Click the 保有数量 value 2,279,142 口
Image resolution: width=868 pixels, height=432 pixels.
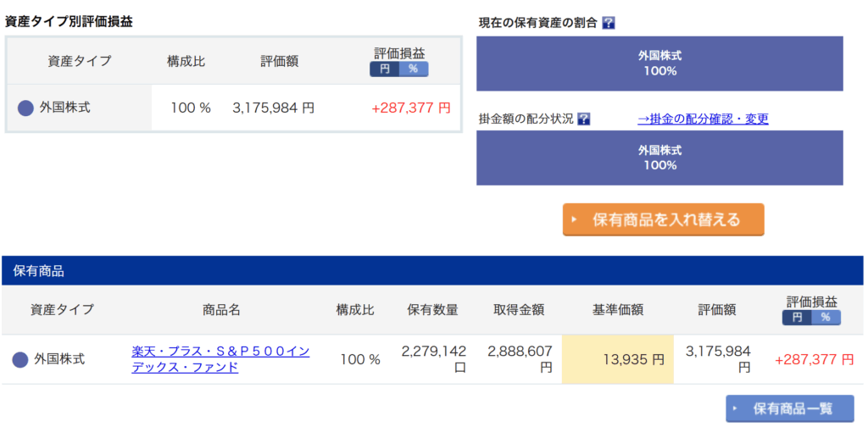coord(433,359)
